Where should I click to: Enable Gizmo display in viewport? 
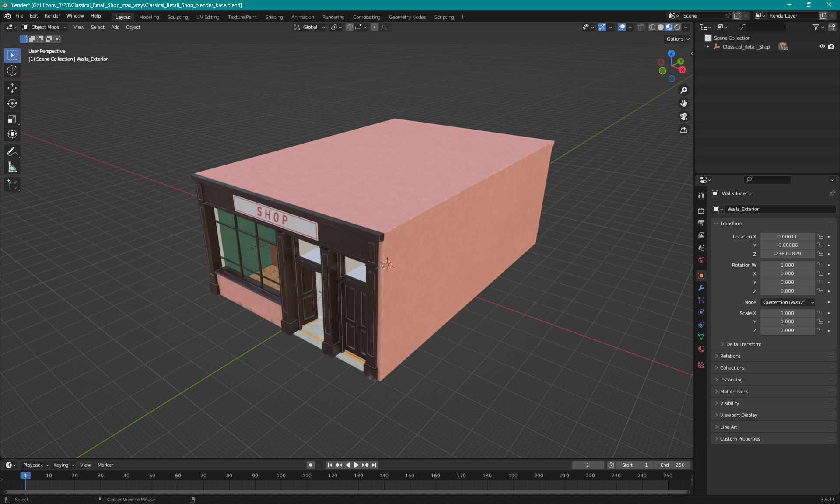pyautogui.click(x=602, y=27)
